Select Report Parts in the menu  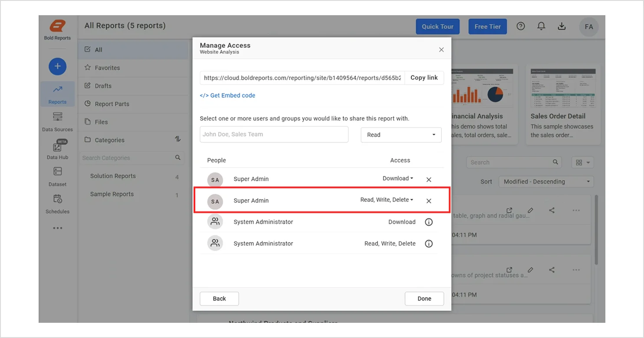[133, 104]
